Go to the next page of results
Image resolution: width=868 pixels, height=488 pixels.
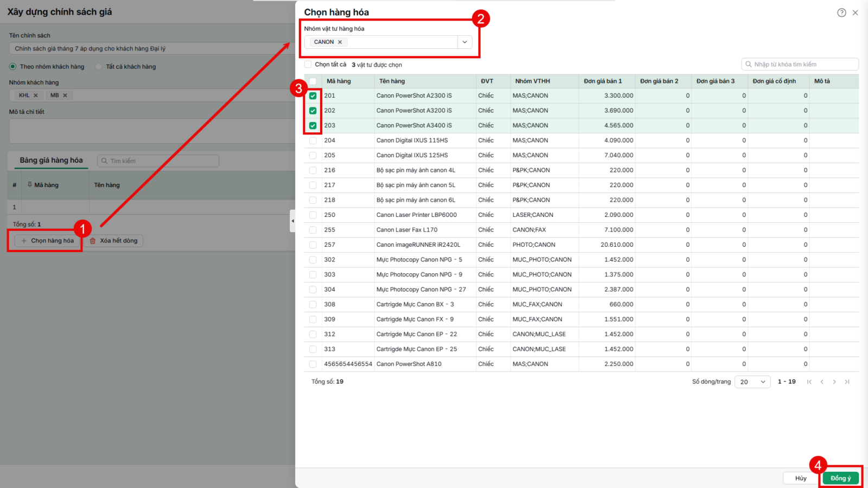[x=834, y=382]
